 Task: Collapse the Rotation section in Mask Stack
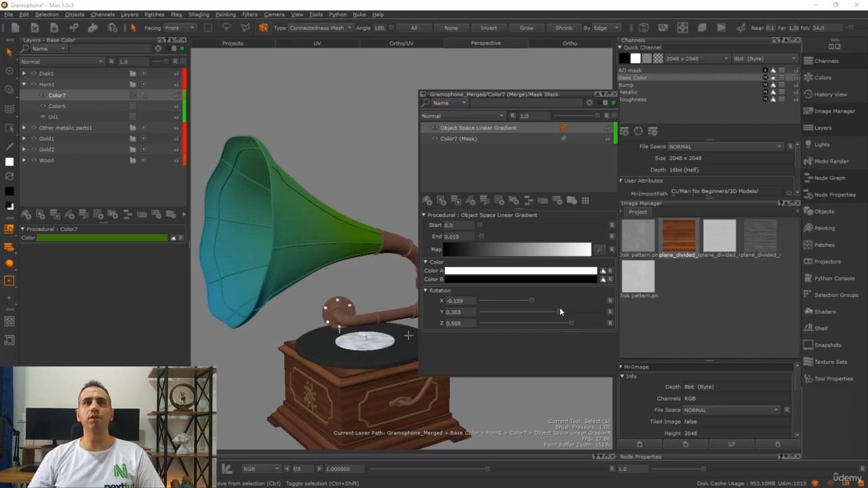[425, 290]
